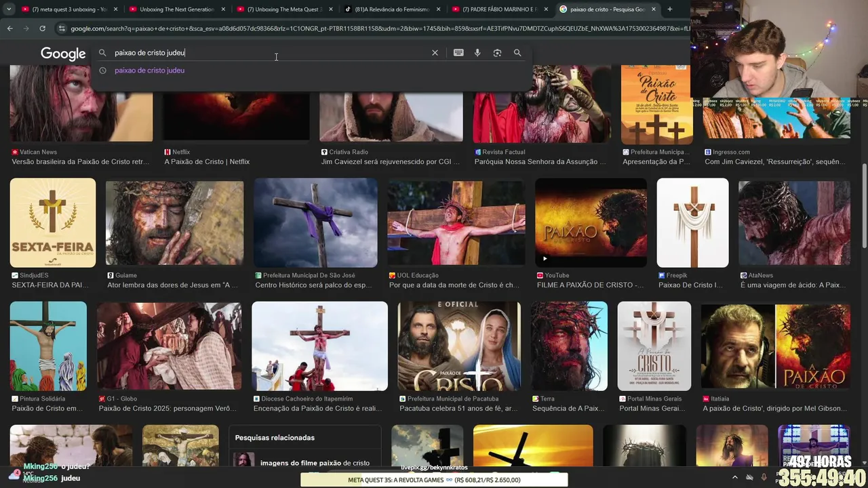The height and width of the screenshot is (488, 868).
Task: Open the Google logo home link
Action: (63, 54)
